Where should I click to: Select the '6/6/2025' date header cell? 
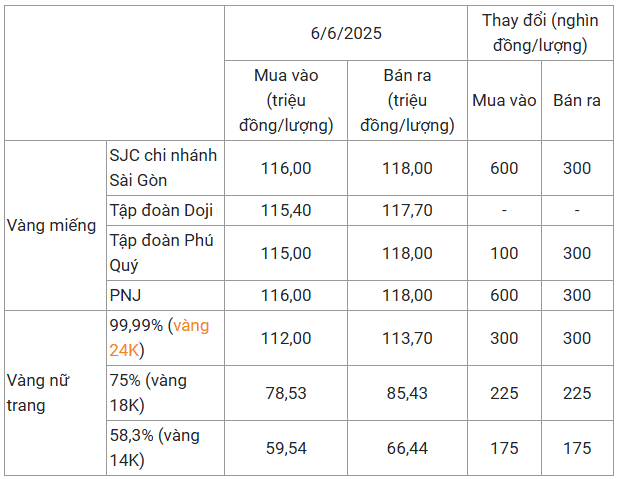pos(346,33)
